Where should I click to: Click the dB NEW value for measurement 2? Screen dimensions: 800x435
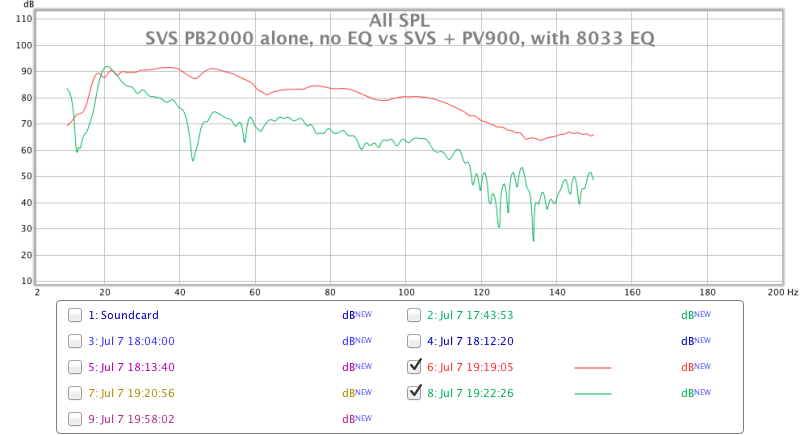696,315
